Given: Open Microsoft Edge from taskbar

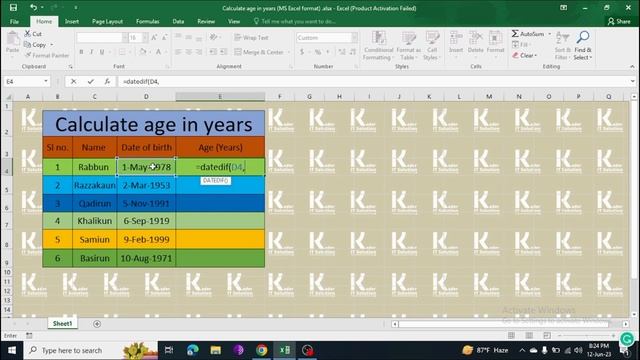Looking at the screenshot, I should click(192, 350).
